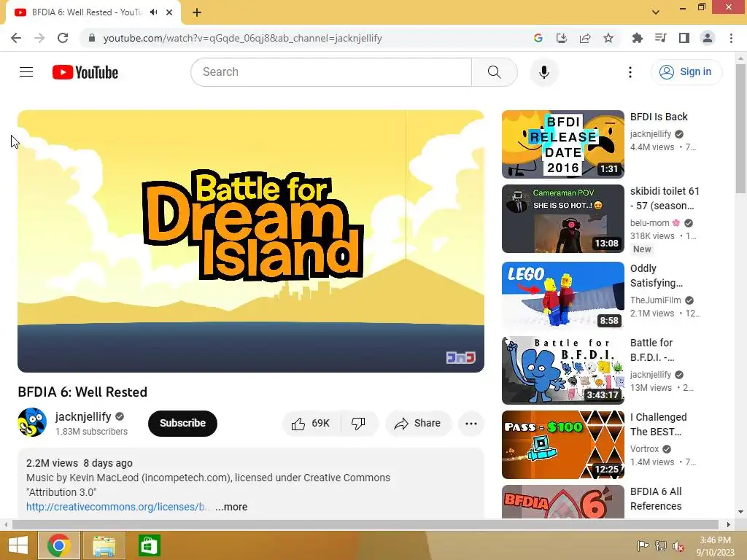747x560 pixels.
Task: Like the video (69K)
Action: pyautogui.click(x=311, y=424)
